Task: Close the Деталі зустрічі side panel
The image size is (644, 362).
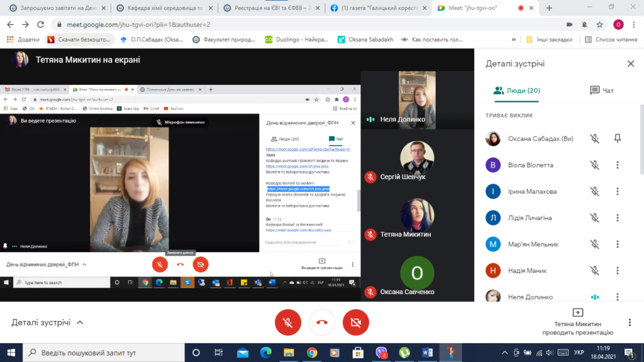Action: pos(631,63)
